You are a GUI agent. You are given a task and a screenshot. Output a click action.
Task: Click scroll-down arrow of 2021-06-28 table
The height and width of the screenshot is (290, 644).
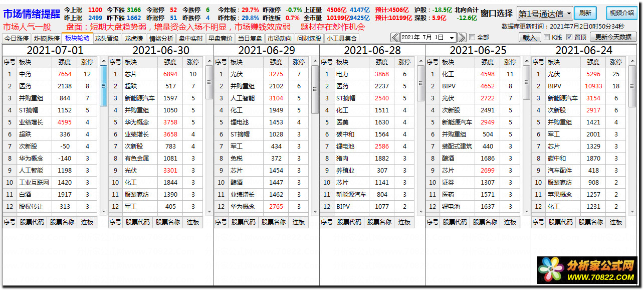pos(421,212)
